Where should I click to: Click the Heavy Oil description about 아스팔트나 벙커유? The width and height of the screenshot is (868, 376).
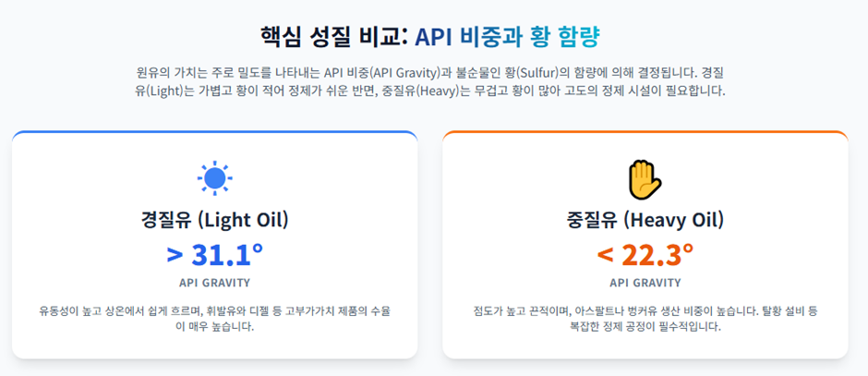(x=645, y=319)
